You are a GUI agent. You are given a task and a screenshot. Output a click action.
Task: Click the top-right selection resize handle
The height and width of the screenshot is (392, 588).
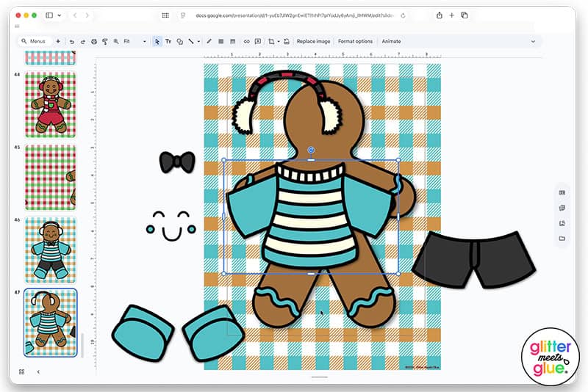[398, 160]
